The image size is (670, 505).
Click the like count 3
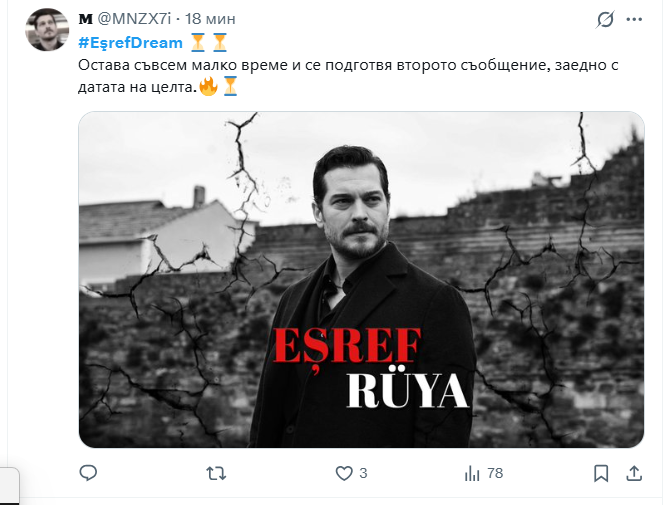(363, 473)
